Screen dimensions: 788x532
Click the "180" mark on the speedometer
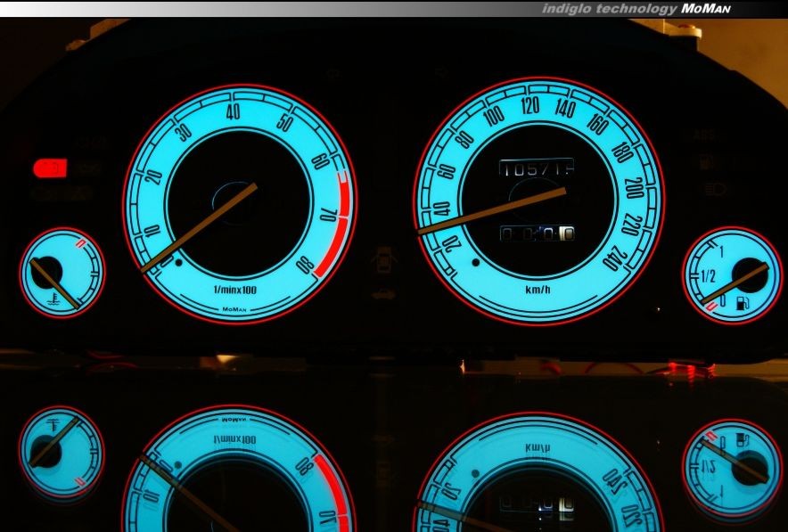click(x=623, y=152)
